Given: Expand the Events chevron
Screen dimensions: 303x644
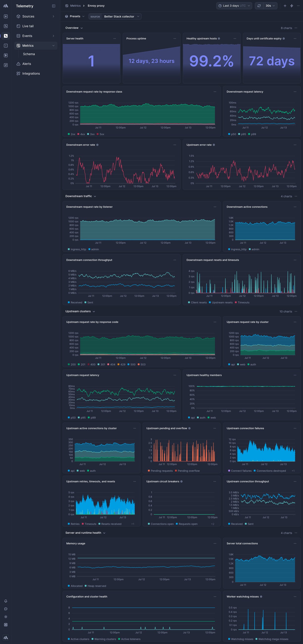Looking at the screenshot, I should [x=53, y=36].
